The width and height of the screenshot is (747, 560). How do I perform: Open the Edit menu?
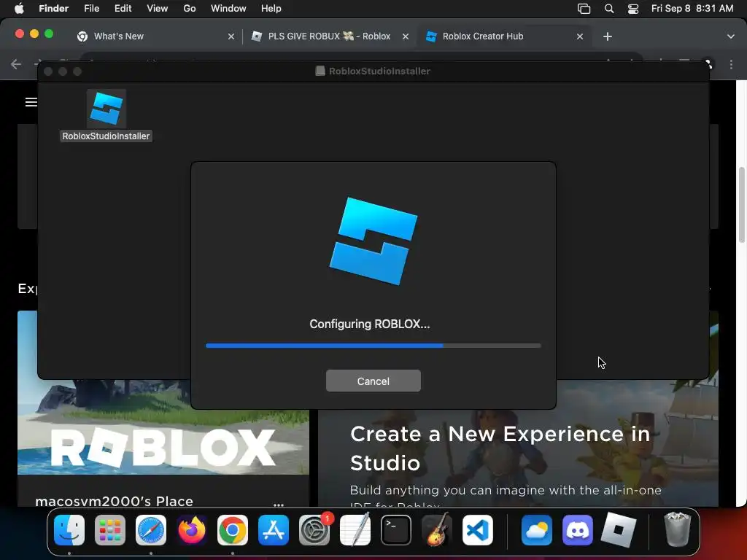coord(123,9)
